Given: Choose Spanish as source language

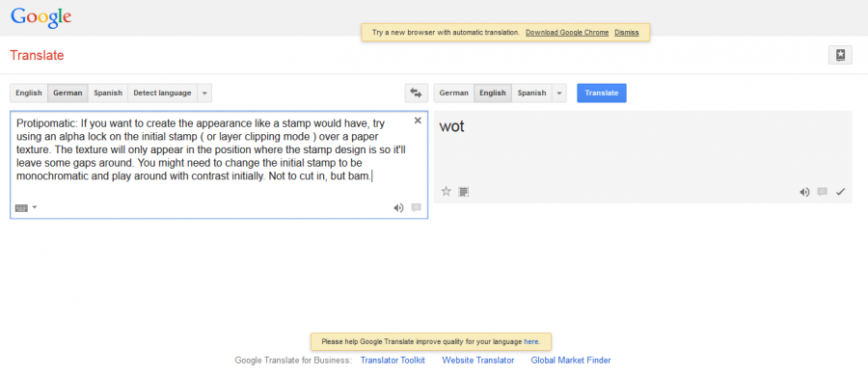Looking at the screenshot, I should [x=108, y=93].
